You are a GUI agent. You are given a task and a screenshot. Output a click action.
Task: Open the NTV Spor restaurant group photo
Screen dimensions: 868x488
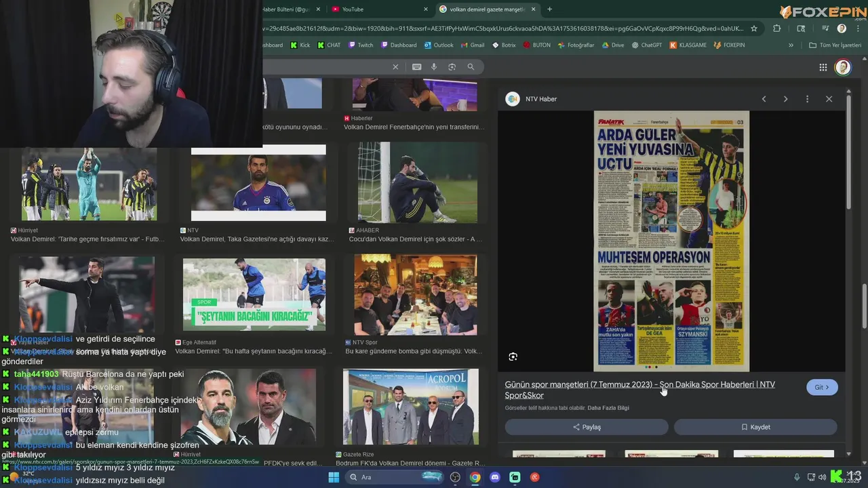click(x=415, y=295)
